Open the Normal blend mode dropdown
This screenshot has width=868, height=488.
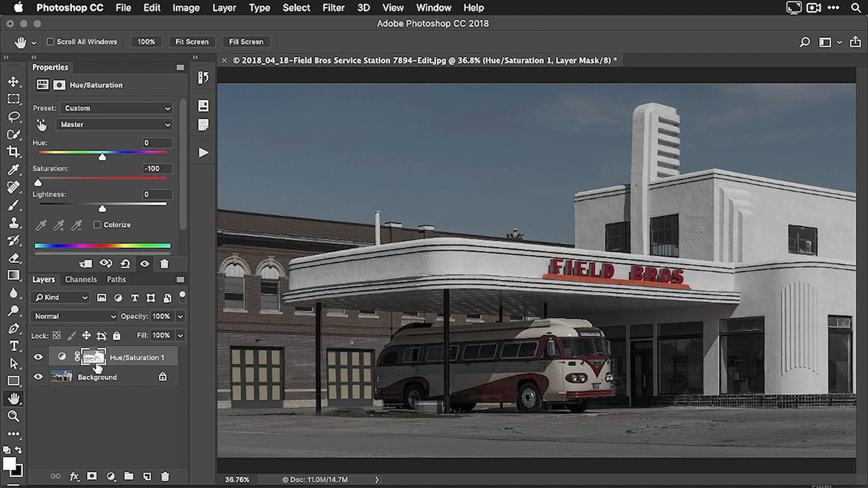point(74,317)
